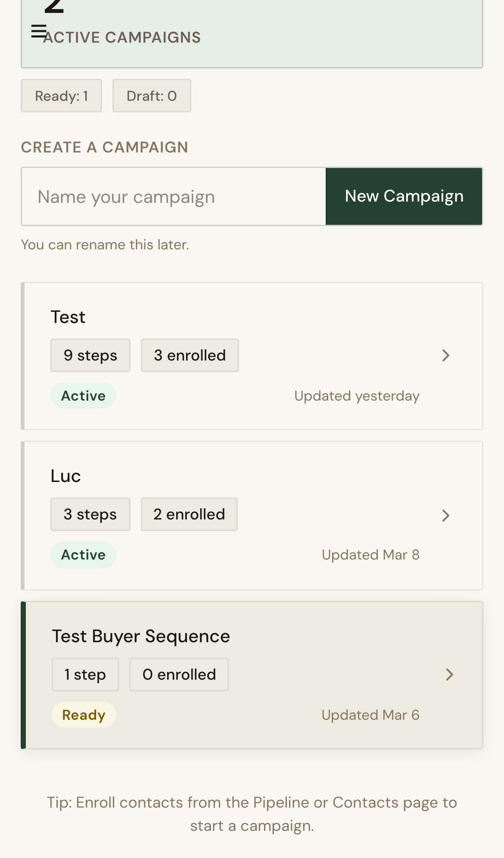The height and width of the screenshot is (858, 504).
Task: Click the Active badge on Test campaign
Action: point(83,395)
